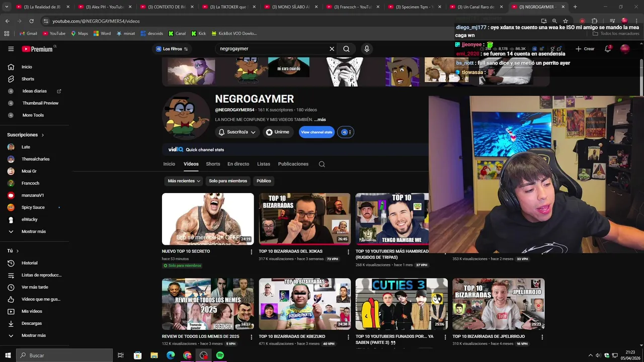
Task: Open NUEVO TOP 10 SECRETO video thumbnail
Action: pyautogui.click(x=208, y=219)
